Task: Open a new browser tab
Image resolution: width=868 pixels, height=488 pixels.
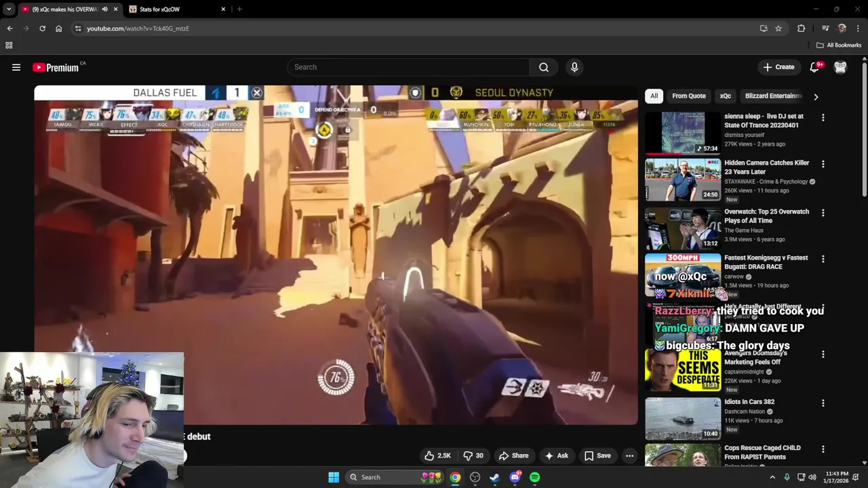Action: click(x=239, y=9)
